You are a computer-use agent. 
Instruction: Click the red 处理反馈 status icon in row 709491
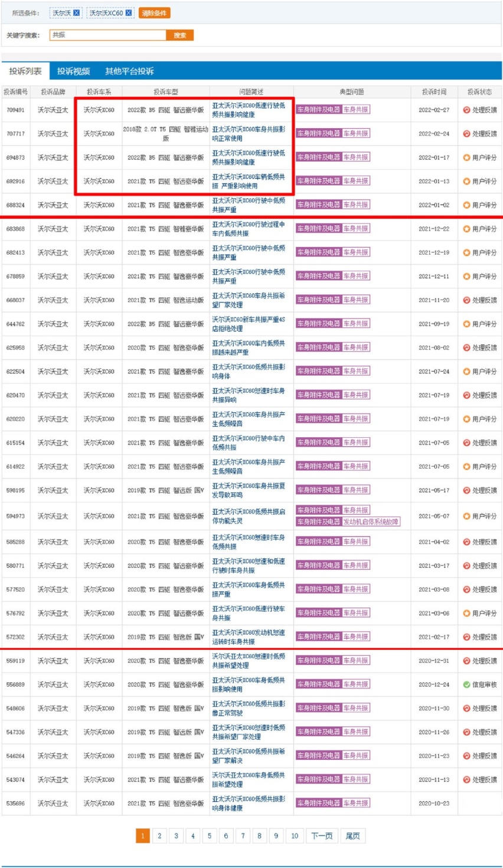[466, 110]
